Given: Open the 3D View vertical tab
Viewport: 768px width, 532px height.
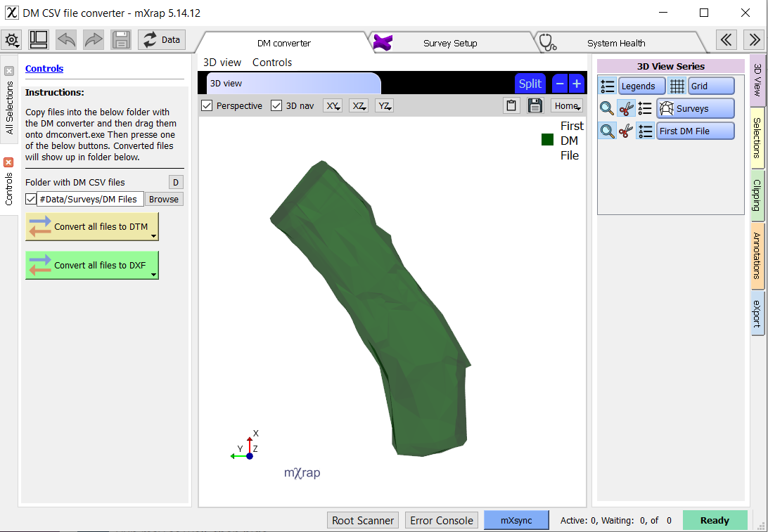Looking at the screenshot, I should [757, 80].
